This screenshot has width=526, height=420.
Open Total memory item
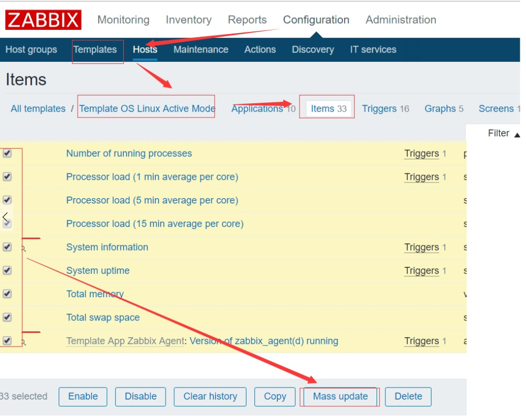click(95, 294)
